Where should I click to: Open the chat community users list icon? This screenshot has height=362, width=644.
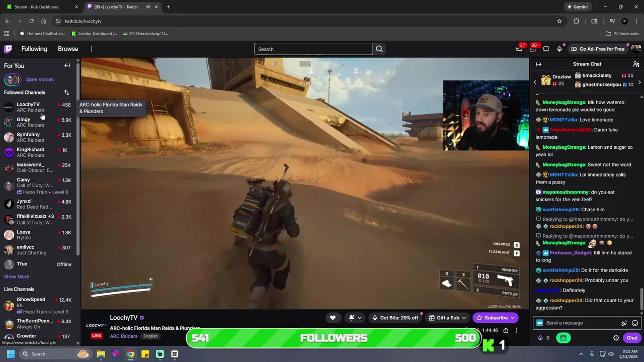tap(636, 64)
